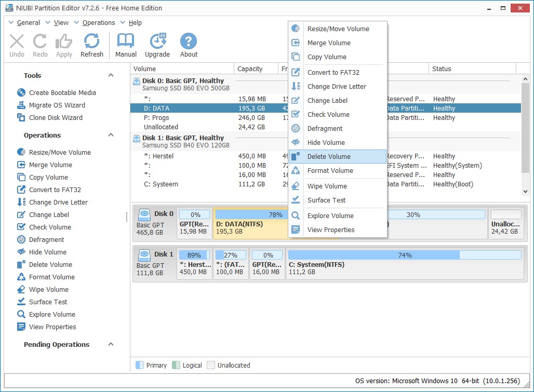This screenshot has width=534, height=392.
Task: Click the Refresh toolbar icon
Action: (92, 45)
